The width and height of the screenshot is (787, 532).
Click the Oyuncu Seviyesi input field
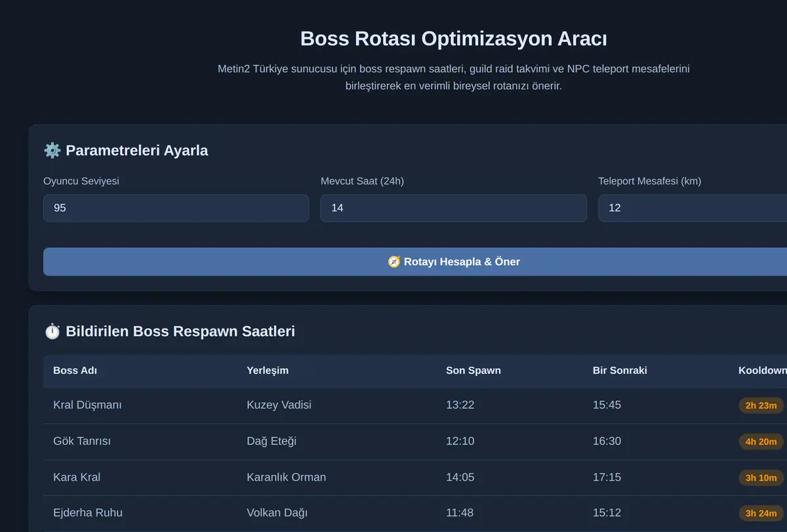click(176, 208)
